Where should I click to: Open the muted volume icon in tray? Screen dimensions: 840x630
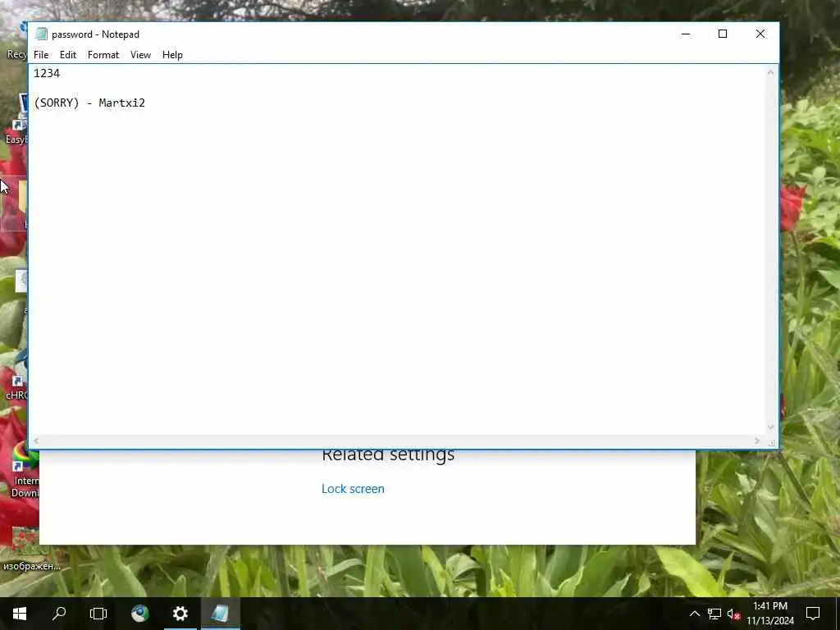point(733,614)
